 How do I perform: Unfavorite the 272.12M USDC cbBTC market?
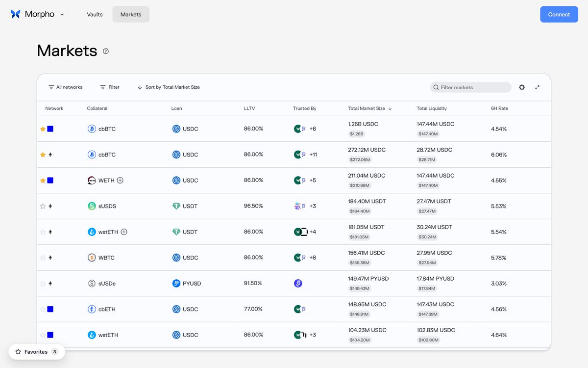[x=43, y=155]
